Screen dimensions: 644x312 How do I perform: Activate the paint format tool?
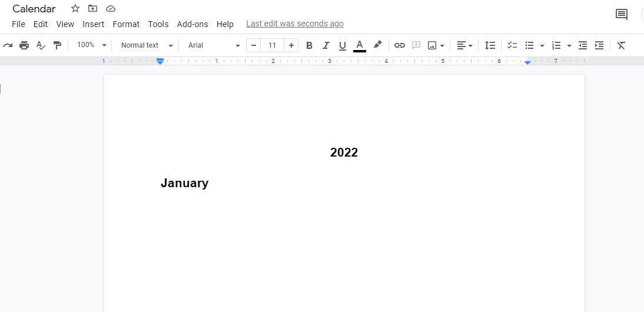(58, 45)
